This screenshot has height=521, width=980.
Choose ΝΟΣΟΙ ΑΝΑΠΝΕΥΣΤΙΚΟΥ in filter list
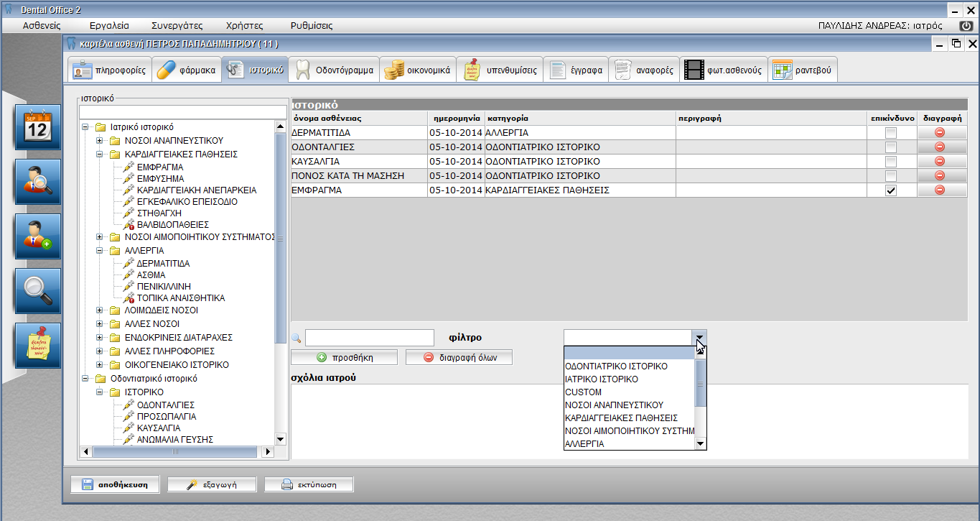630,405
